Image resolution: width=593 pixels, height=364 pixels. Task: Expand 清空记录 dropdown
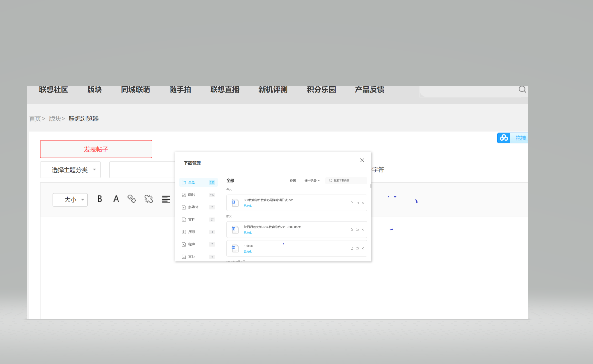(312, 181)
